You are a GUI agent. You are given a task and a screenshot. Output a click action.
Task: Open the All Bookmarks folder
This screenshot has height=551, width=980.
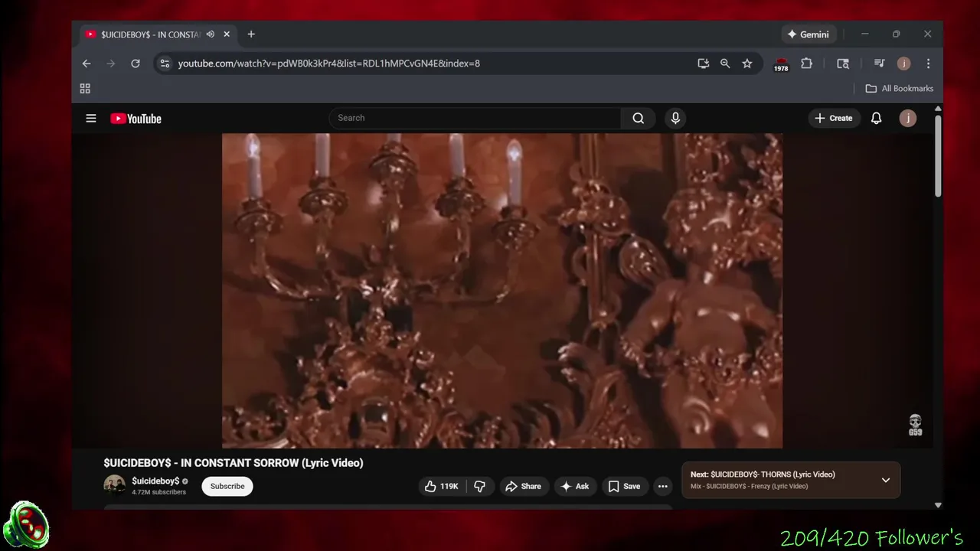pos(900,89)
